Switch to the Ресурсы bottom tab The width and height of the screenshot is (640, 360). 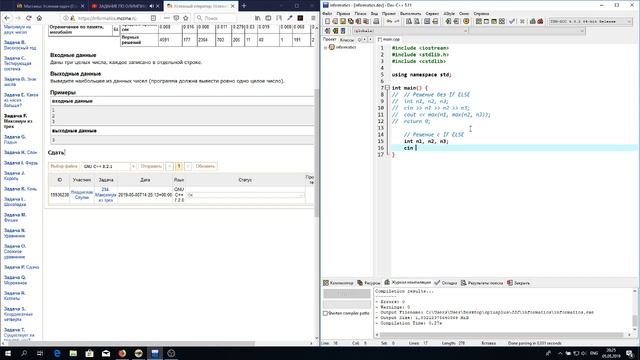click(369, 282)
